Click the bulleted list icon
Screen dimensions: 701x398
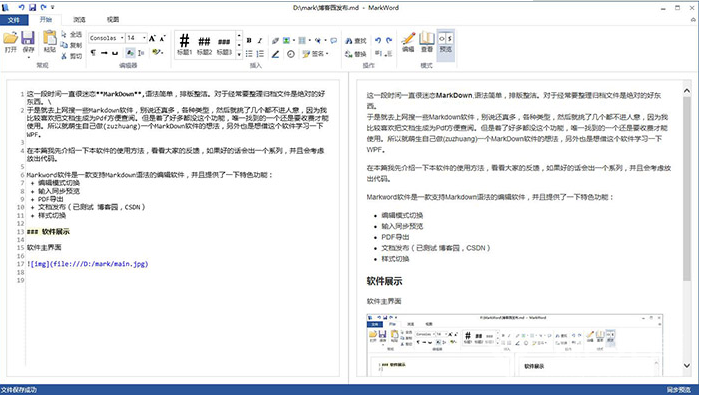[x=249, y=54]
